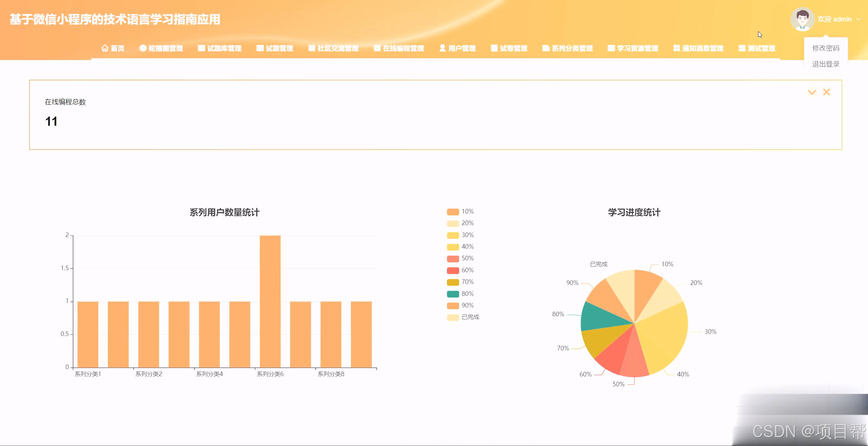The width and height of the screenshot is (868, 446).
Task: Click the 通知消息管理 grid icon
Action: (x=677, y=48)
